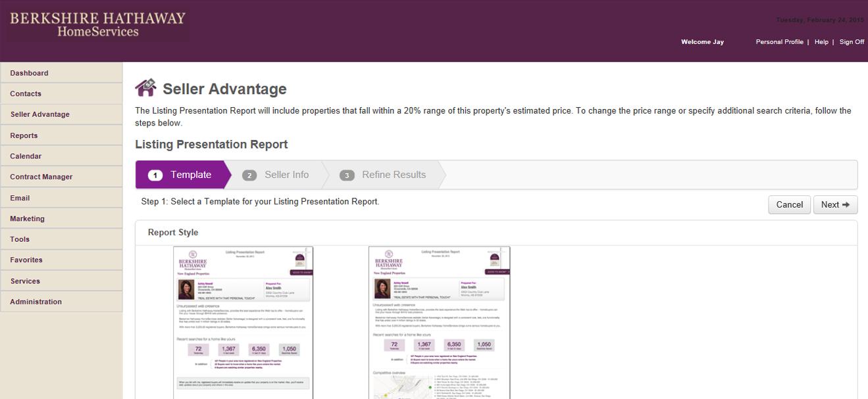Viewport: 868px width, 399px height.
Task: Click the Welcome Jay text
Action: [x=702, y=42]
